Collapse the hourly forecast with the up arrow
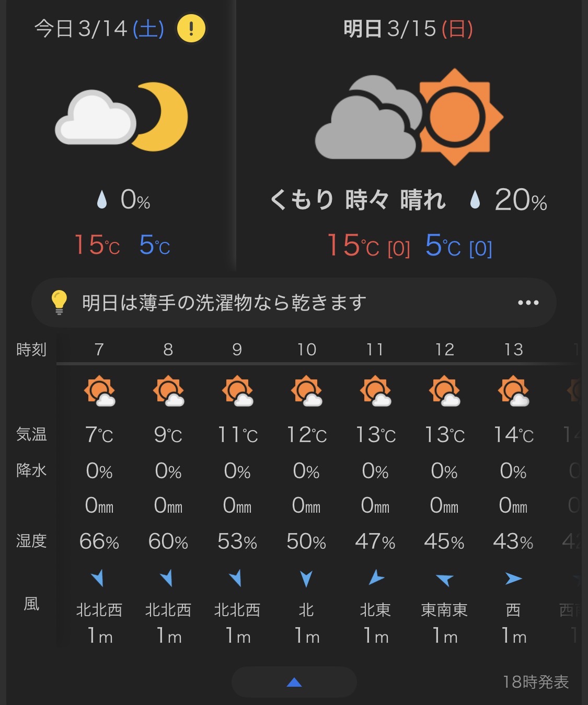 (294, 682)
